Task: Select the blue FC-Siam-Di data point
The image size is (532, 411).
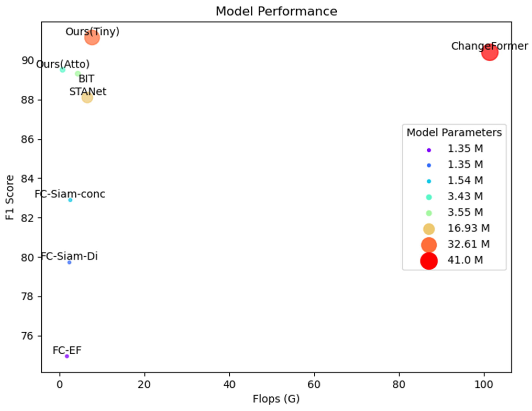Action: (69, 262)
